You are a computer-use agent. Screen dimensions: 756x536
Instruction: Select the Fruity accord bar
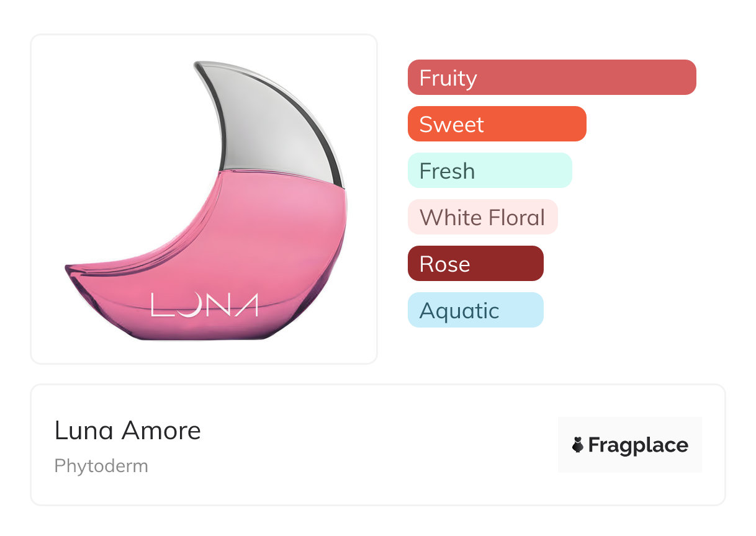point(551,78)
